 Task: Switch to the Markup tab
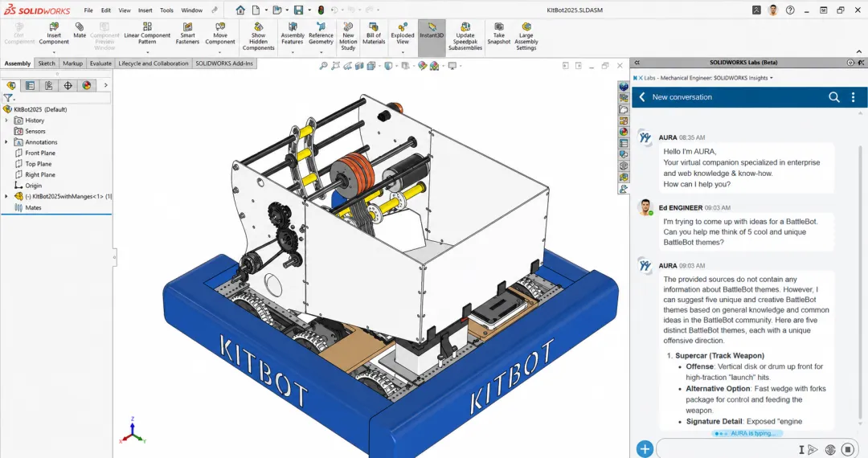coord(72,63)
